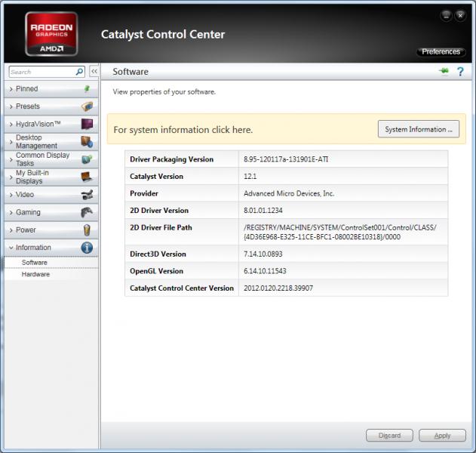Click the 2D Driver Version 8.01.01.1234
The image size is (476, 453).
[263, 210]
